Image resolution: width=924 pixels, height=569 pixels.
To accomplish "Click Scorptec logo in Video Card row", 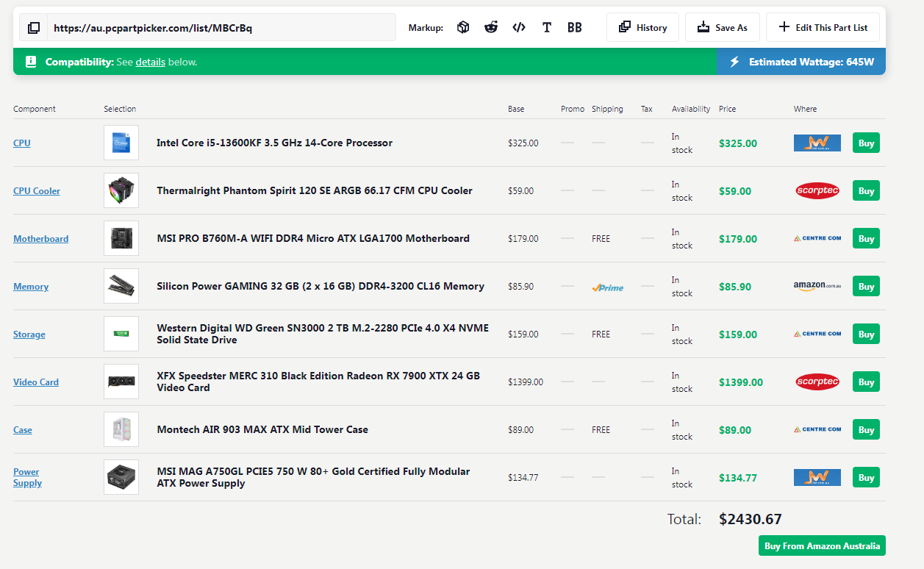I will (817, 382).
